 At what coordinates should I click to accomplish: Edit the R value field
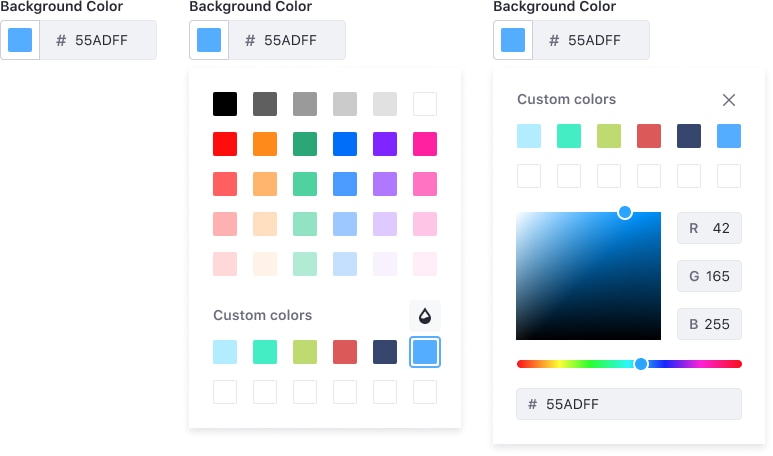point(710,229)
